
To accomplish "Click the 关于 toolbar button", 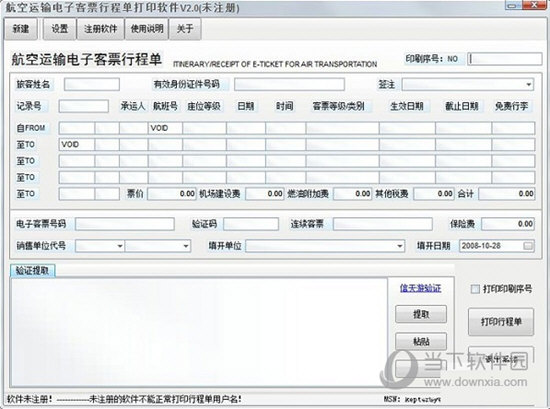I will tap(185, 28).
